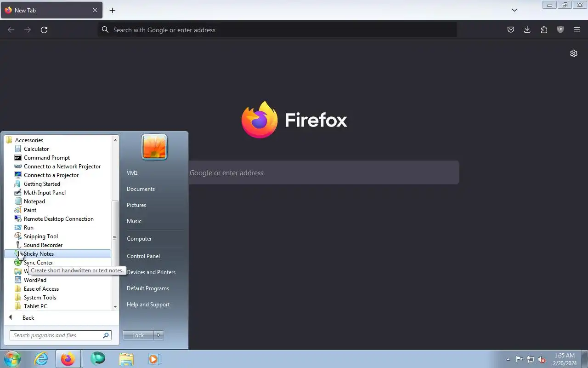This screenshot has height=368, width=588.
Task: Open Connect to a Projector
Action: [51, 175]
